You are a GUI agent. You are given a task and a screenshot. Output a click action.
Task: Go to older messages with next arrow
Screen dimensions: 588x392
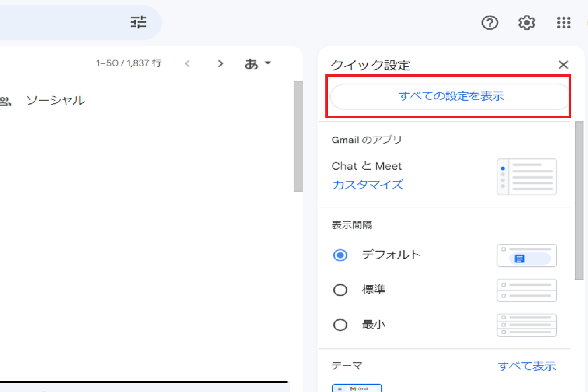[x=220, y=64]
